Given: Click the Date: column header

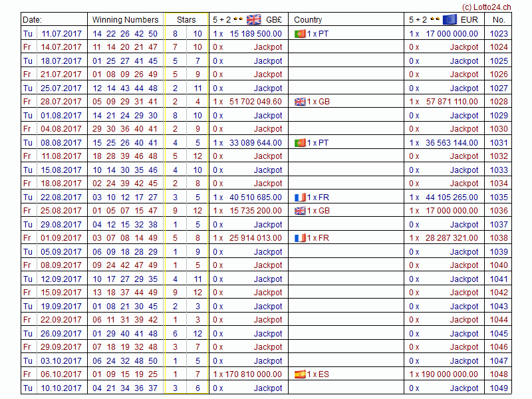Looking at the screenshot, I should [32, 20].
